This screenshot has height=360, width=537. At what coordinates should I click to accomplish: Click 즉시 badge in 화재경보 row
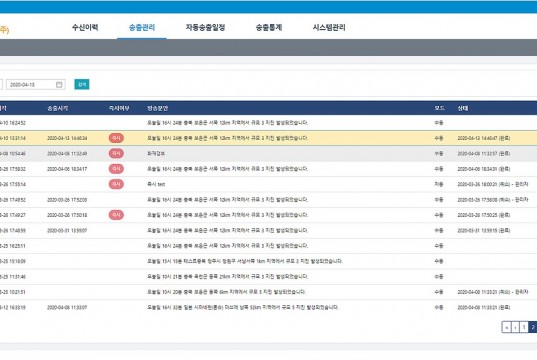116,153
